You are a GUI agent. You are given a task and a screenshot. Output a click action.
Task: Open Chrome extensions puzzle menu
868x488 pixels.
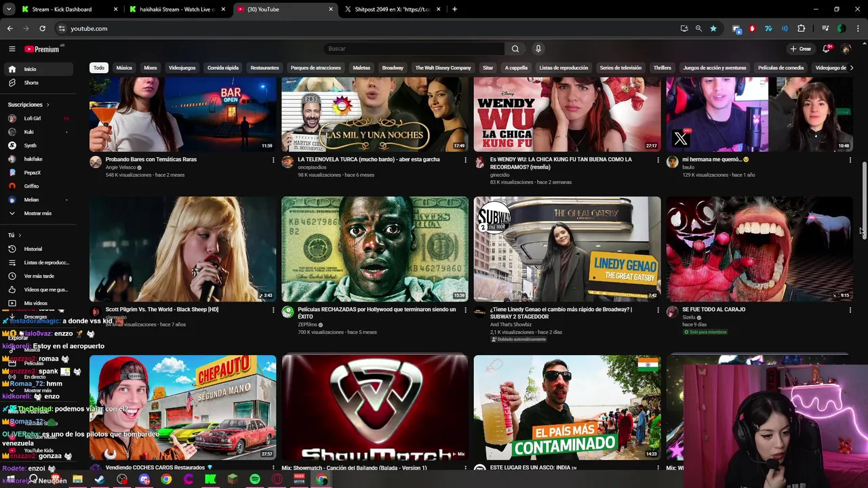(x=802, y=28)
